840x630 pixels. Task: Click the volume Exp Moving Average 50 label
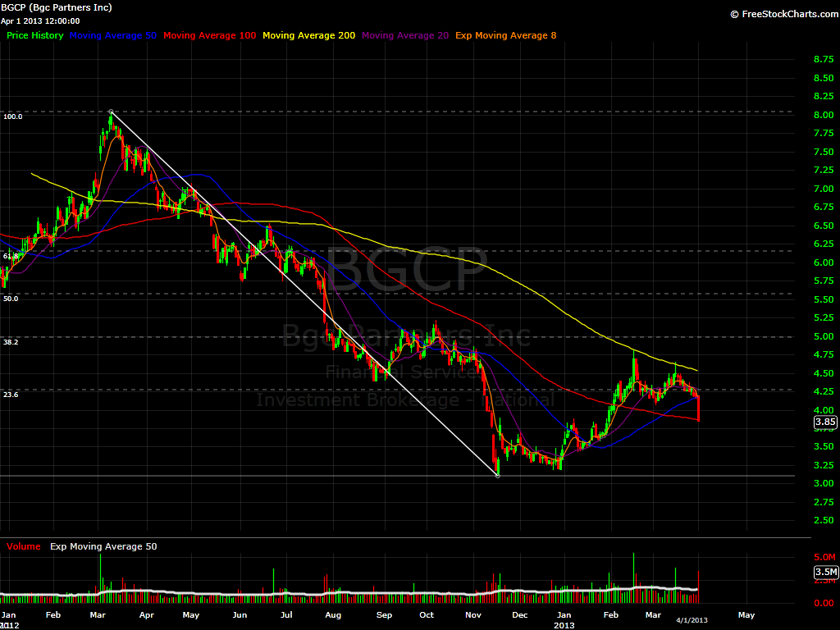103,546
